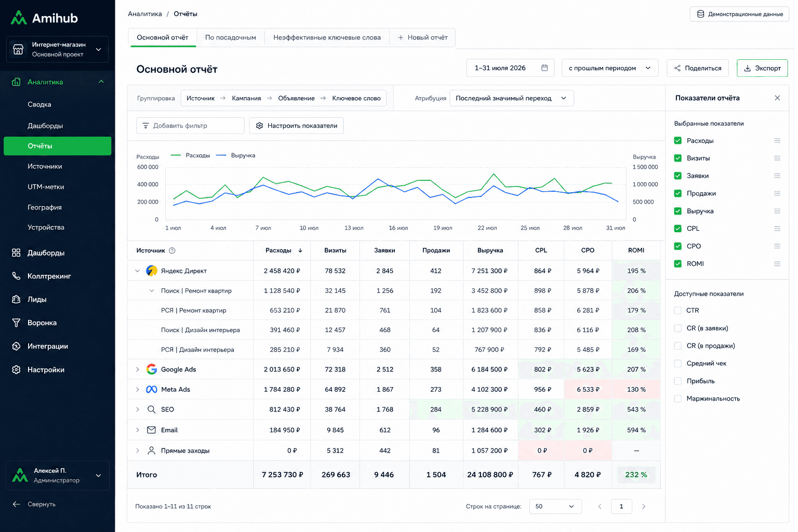798x532 pixels.
Task: Open the Лиды section icon
Action: (x=16, y=299)
